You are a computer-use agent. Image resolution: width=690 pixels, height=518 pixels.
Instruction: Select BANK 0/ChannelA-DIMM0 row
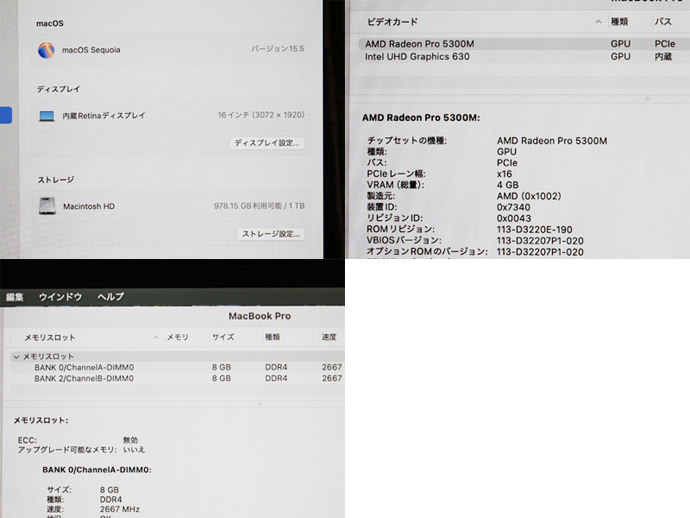pyautogui.click(x=177, y=367)
